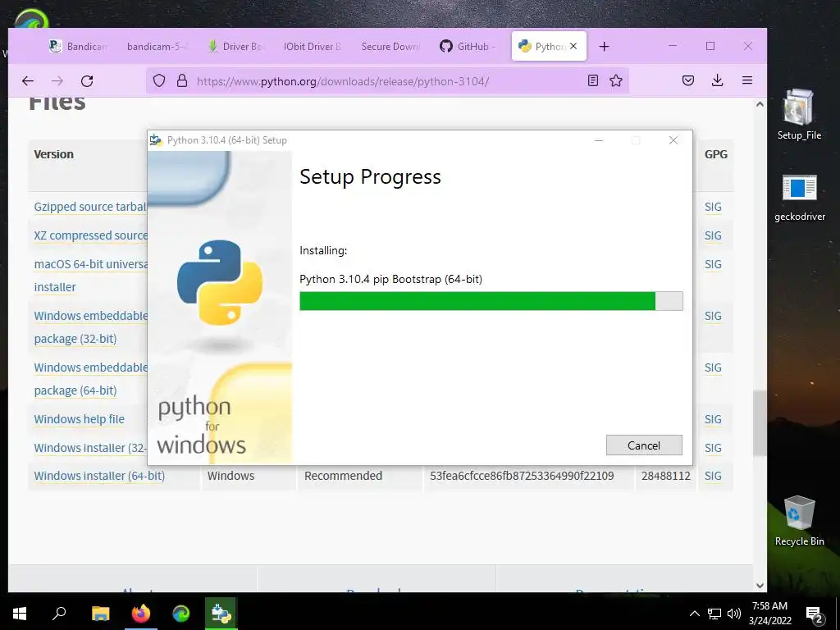Switch to the GitHub tab

pos(467,47)
